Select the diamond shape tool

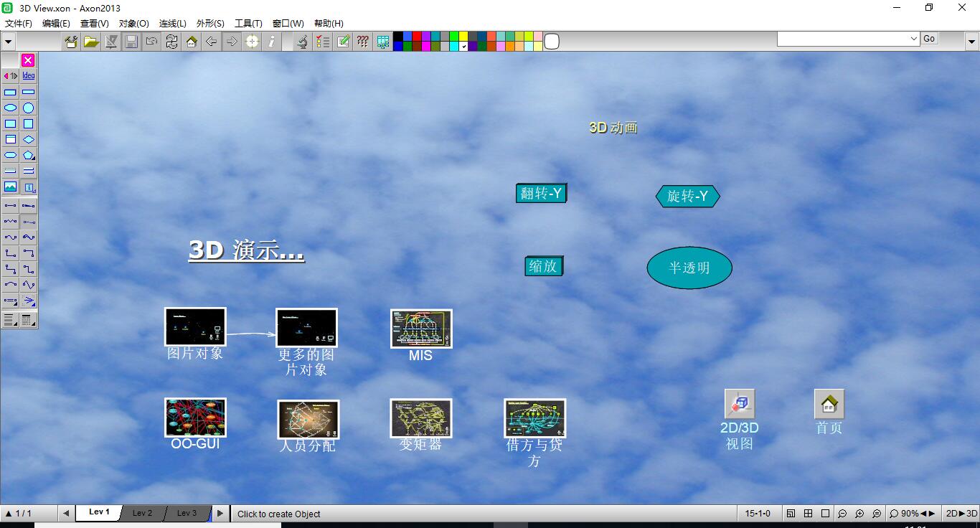pyautogui.click(x=28, y=140)
